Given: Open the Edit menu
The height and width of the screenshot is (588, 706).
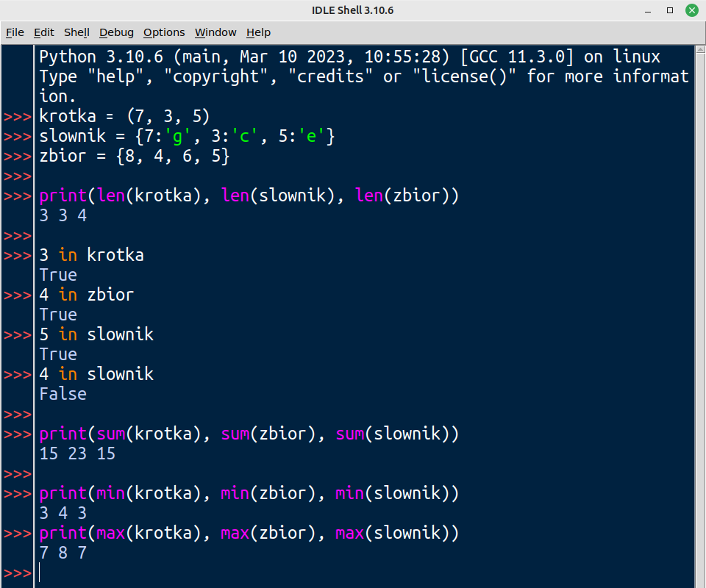Looking at the screenshot, I should tap(44, 32).
